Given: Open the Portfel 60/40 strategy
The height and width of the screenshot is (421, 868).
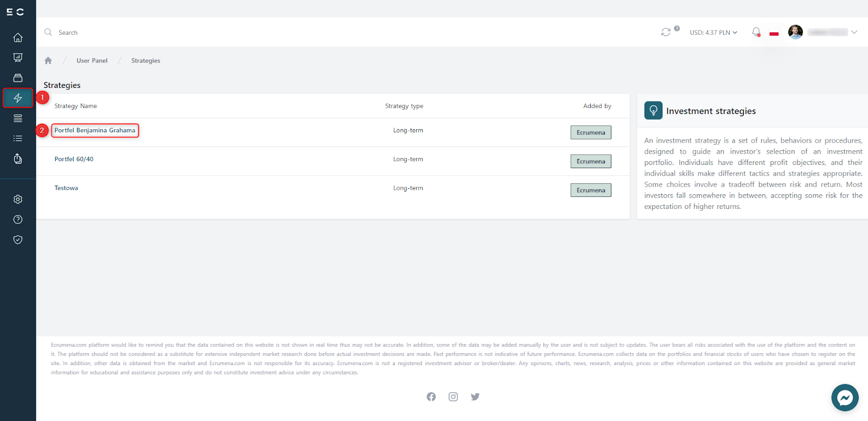Looking at the screenshot, I should 74,159.
